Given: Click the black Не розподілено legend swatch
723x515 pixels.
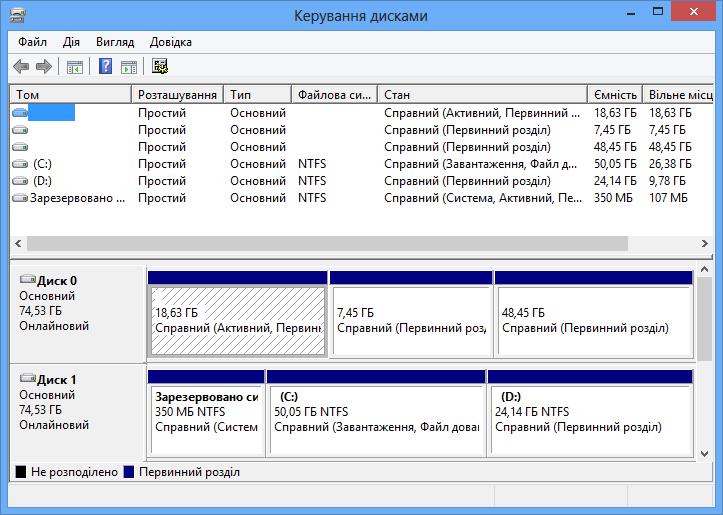Looking at the screenshot, I should pyautogui.click(x=21, y=472).
